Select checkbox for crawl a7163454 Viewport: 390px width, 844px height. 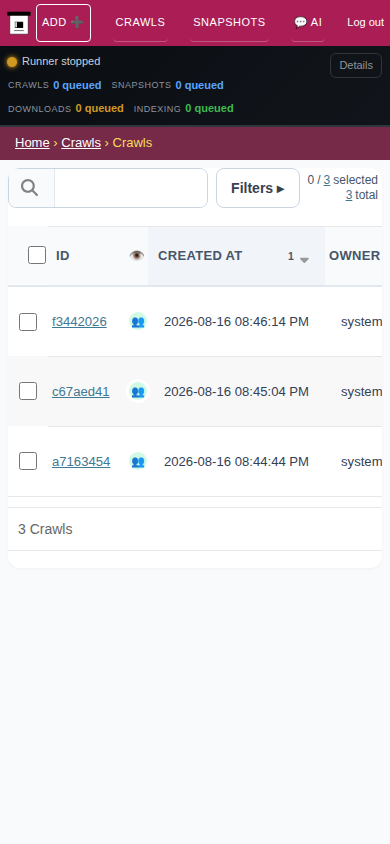(x=28, y=461)
